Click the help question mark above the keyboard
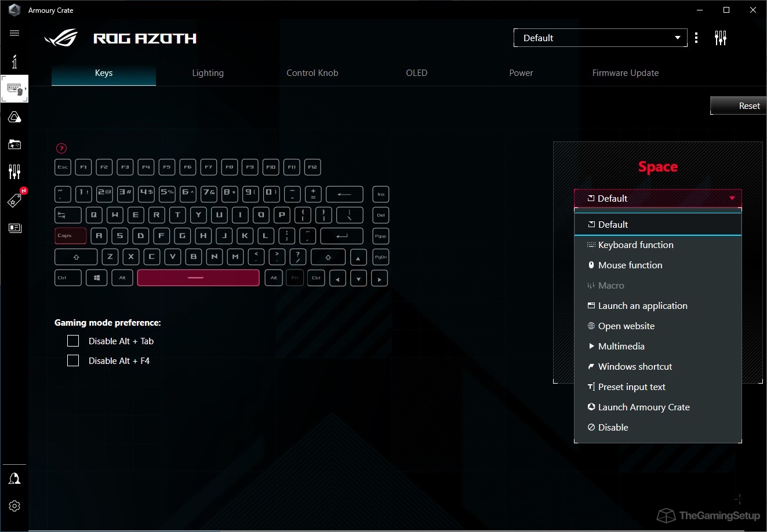 coord(62,148)
